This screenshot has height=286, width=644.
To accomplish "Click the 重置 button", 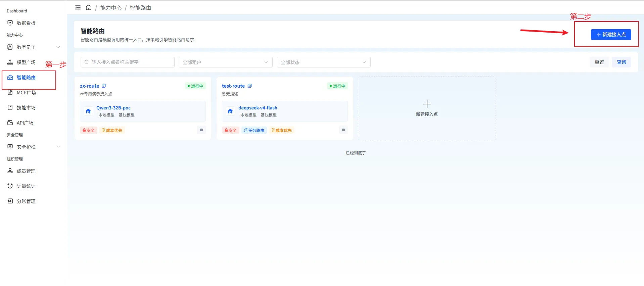I will pyautogui.click(x=599, y=62).
